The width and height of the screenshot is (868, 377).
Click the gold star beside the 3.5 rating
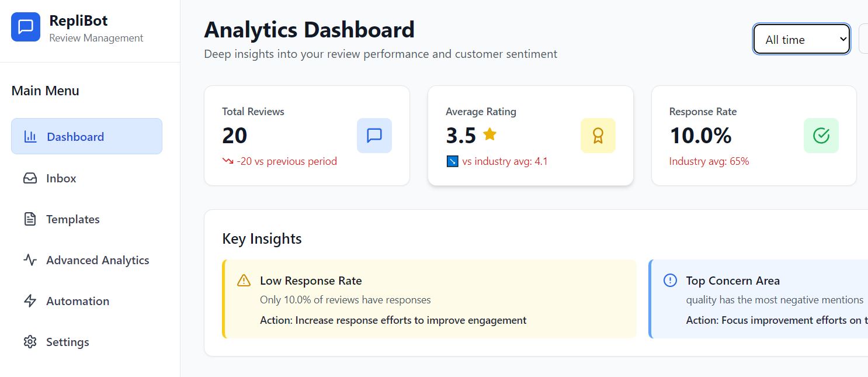click(489, 135)
